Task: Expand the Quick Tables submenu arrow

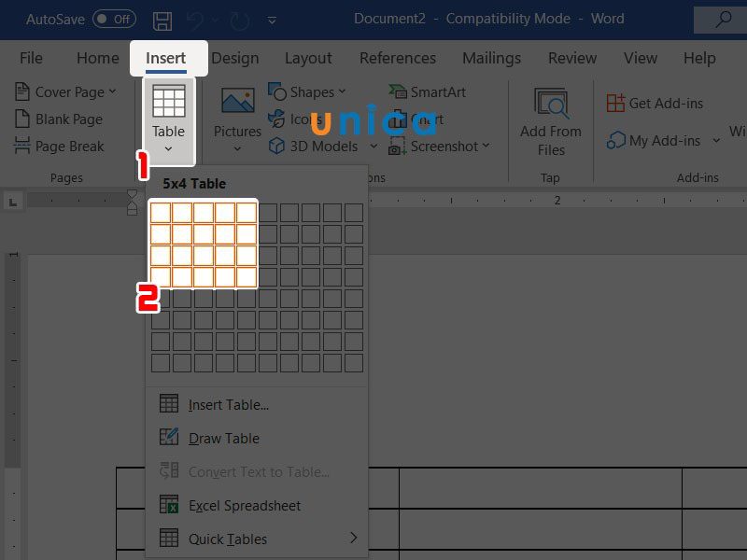Action: click(x=354, y=538)
